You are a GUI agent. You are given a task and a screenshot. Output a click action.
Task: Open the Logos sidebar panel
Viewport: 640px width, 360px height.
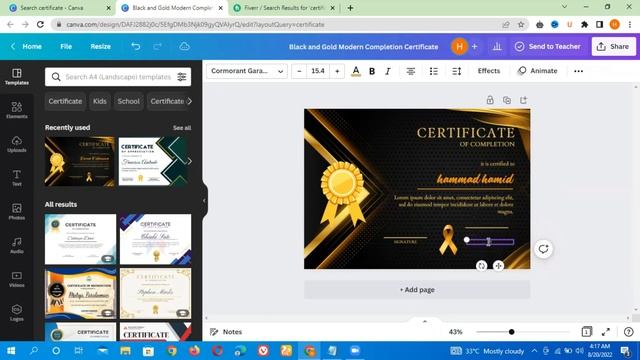click(x=17, y=313)
